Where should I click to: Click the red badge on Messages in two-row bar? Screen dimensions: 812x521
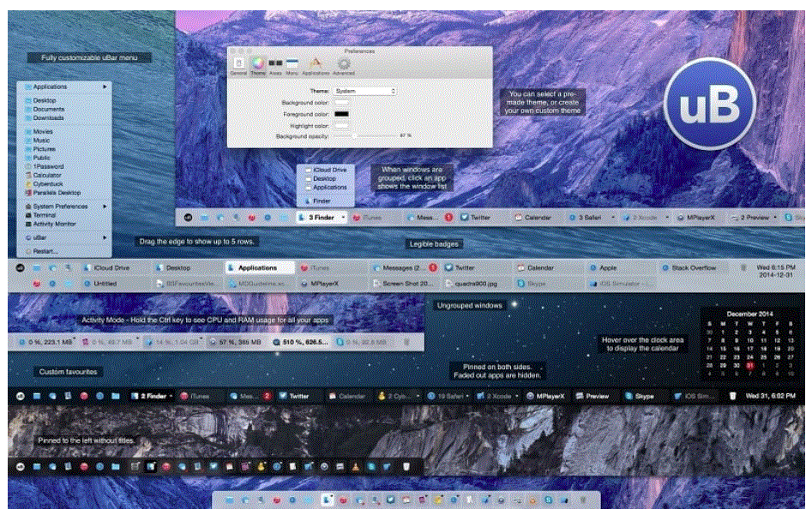(x=433, y=268)
